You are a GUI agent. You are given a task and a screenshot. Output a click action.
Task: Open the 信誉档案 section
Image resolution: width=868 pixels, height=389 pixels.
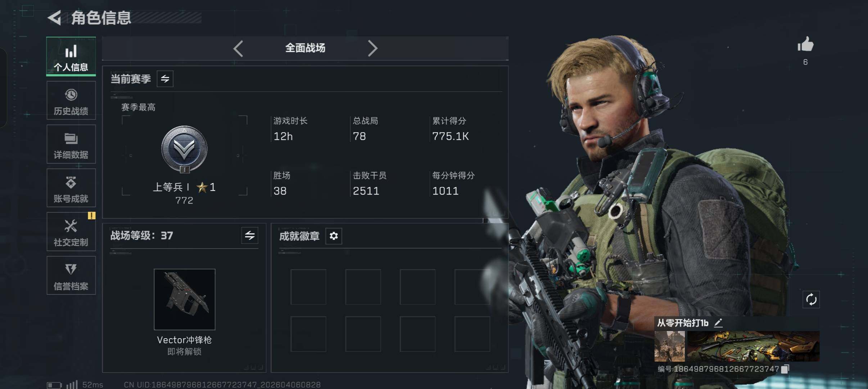tap(71, 276)
